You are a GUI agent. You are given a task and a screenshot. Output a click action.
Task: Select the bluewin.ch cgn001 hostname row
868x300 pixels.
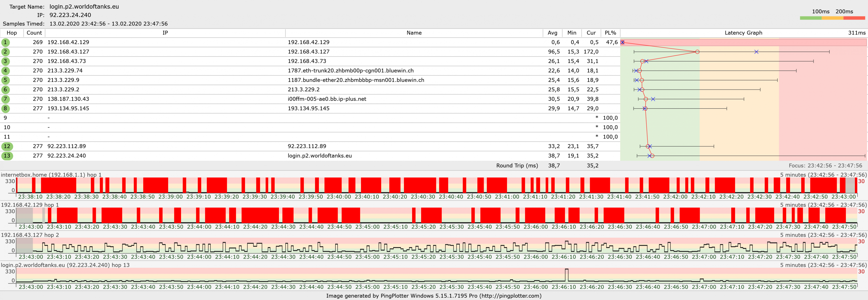(350, 71)
